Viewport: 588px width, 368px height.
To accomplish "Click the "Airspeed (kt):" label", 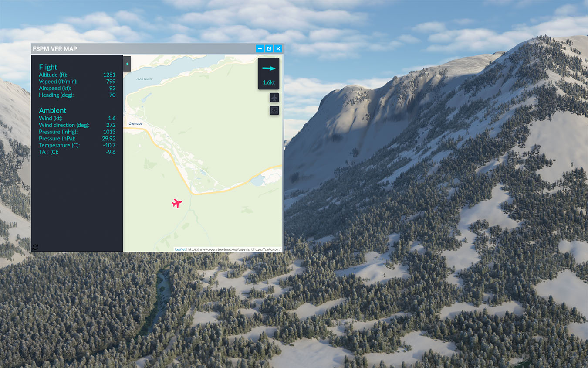I will [x=55, y=88].
